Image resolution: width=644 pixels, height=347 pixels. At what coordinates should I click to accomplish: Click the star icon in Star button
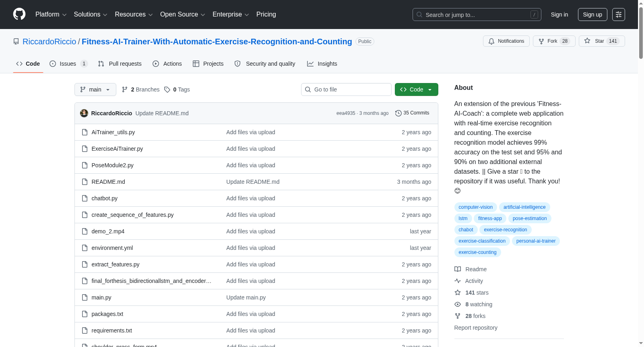click(x=587, y=41)
